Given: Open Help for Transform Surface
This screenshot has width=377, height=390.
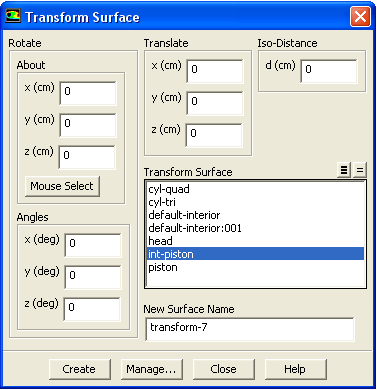Looking at the screenshot, I should [295, 369].
